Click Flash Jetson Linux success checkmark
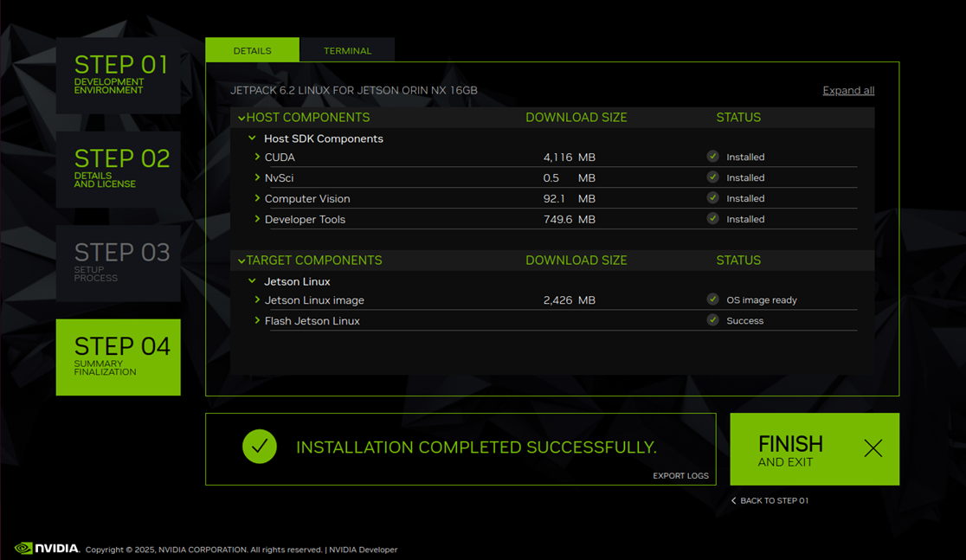This screenshot has width=966, height=560. (712, 320)
